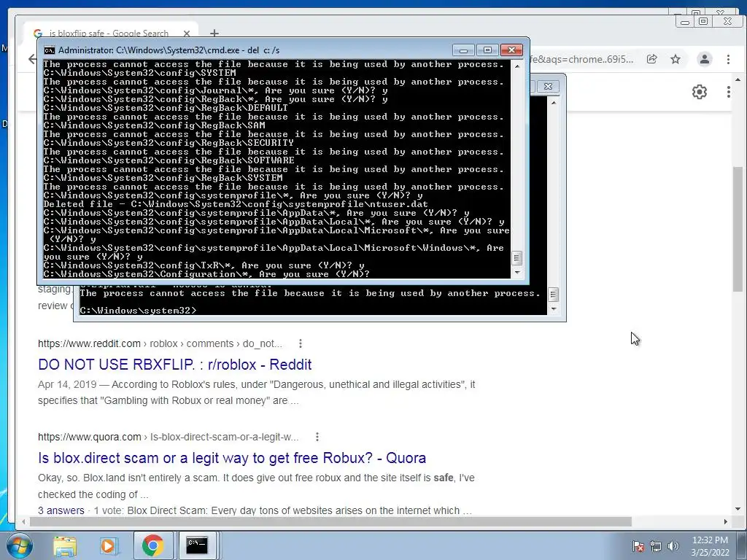Viewport: 747px width, 560px height.
Task: Click the network tray icon
Action: click(656, 546)
